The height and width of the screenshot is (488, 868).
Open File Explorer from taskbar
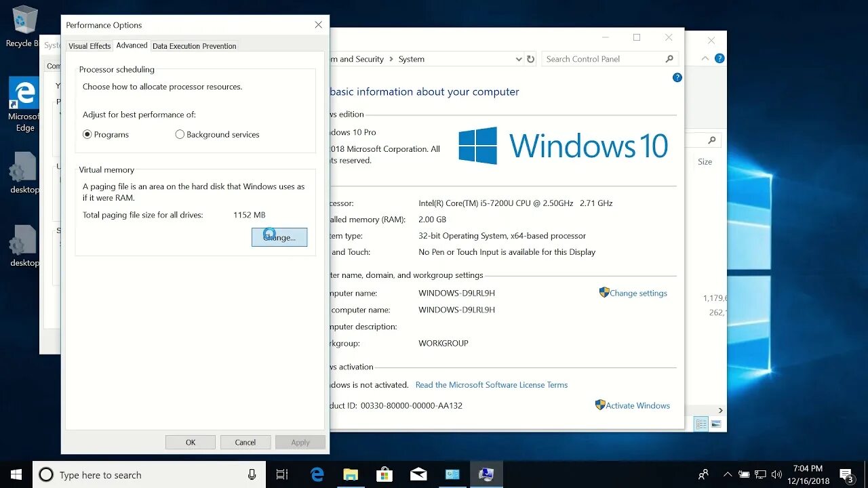click(351, 474)
